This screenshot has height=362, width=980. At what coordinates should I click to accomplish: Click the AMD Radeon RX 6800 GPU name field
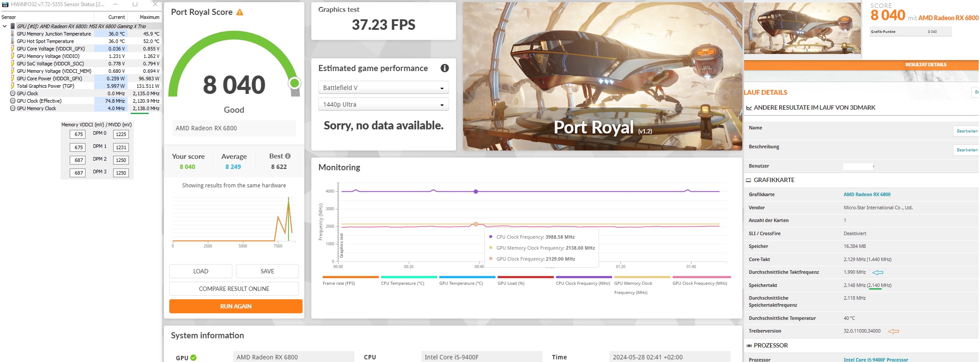click(293, 357)
